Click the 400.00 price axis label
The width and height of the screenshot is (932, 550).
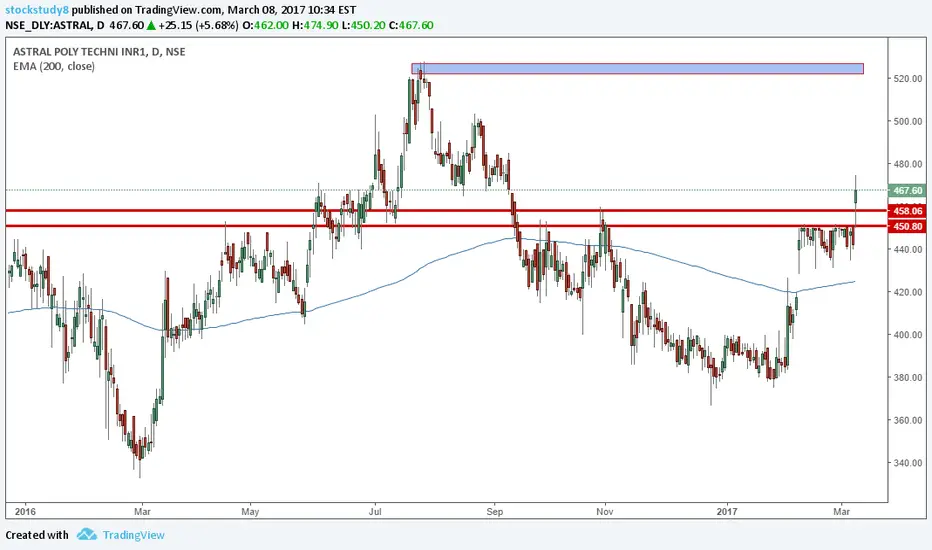pyautogui.click(x=908, y=334)
